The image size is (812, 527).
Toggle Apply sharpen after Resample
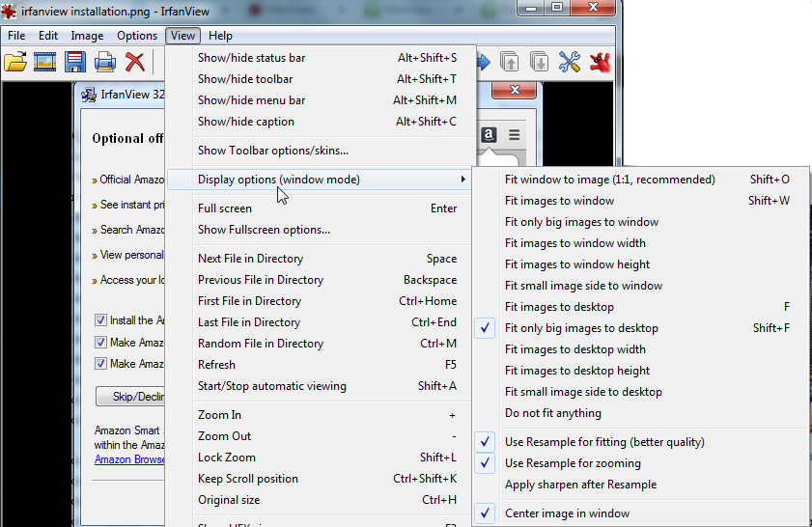641,485
